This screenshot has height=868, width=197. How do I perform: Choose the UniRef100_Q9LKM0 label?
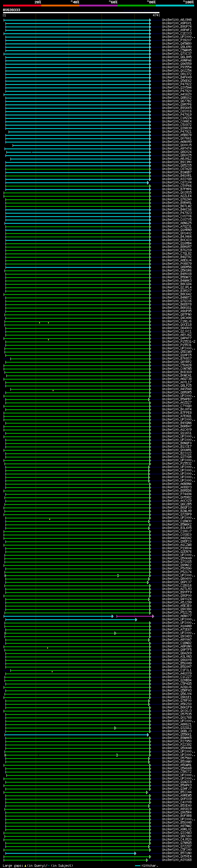(x=177, y=47)
